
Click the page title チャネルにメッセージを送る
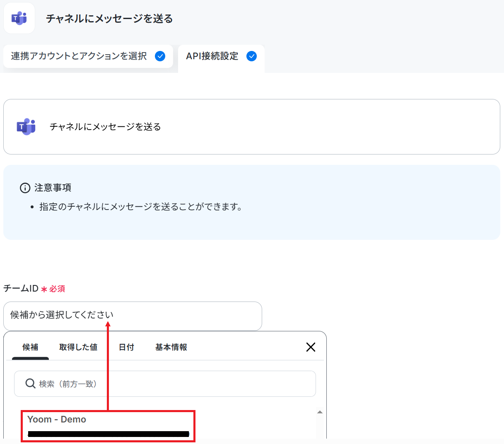pyautogui.click(x=109, y=19)
